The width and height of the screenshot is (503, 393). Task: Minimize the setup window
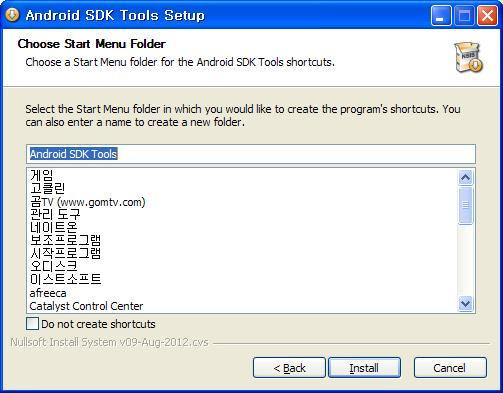pos(441,15)
